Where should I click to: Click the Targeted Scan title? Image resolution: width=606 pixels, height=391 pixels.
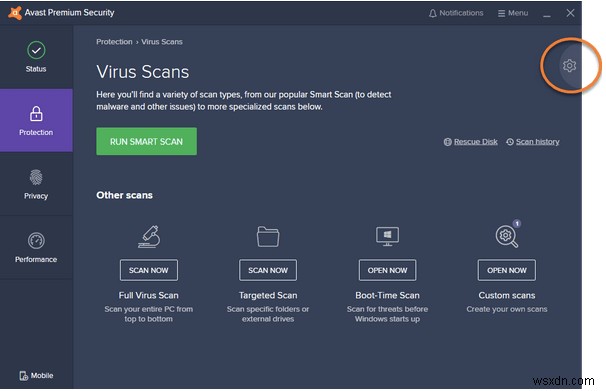[x=268, y=295]
